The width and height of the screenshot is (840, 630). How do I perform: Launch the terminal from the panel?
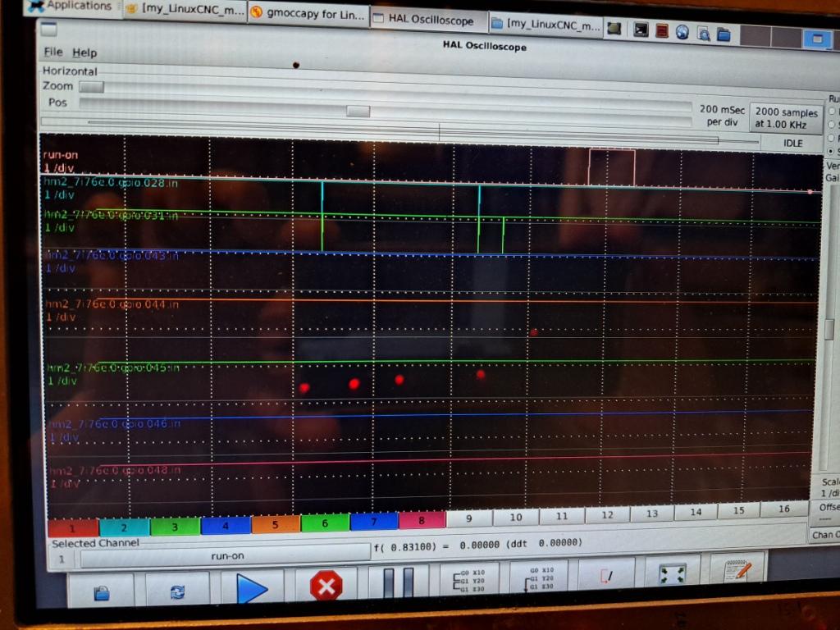[x=641, y=30]
